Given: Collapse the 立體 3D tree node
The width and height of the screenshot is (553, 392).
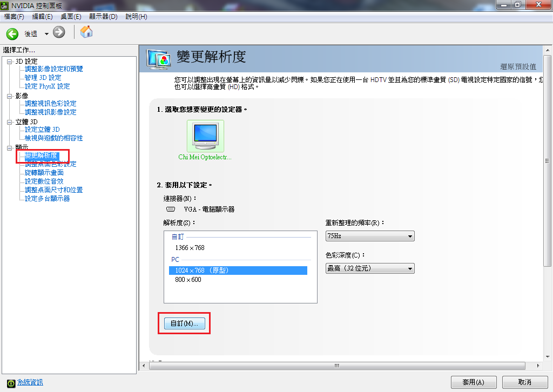Looking at the screenshot, I should coord(10,123).
